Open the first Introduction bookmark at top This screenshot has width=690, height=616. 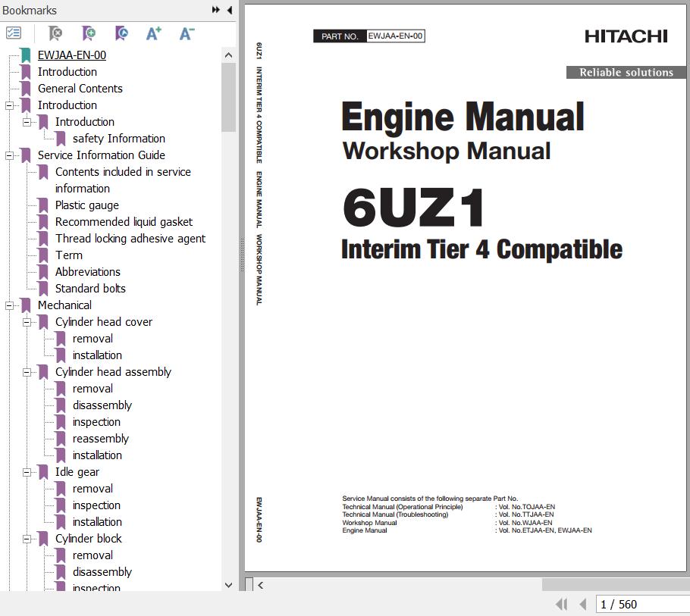click(x=67, y=72)
